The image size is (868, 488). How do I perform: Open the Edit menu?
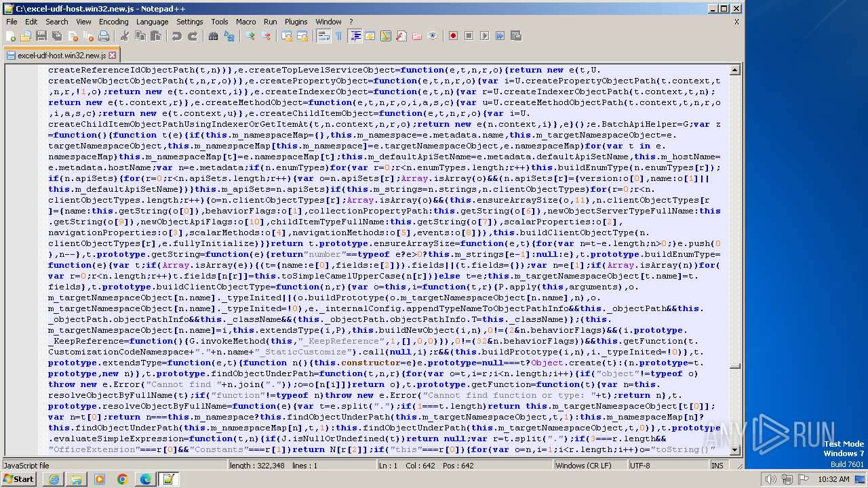click(31, 22)
